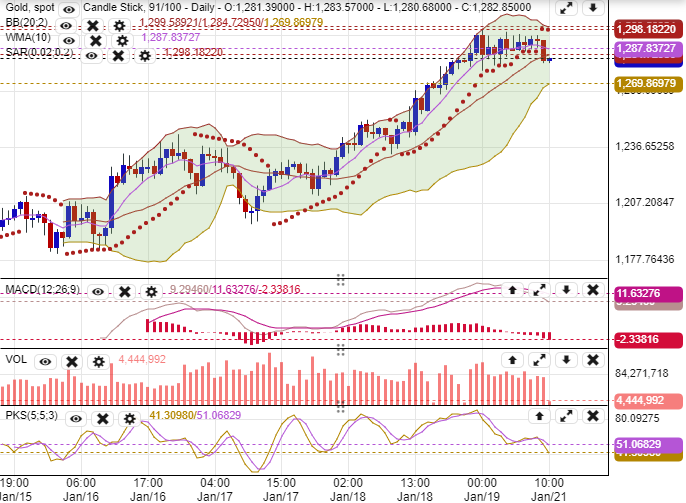The image size is (686, 503).
Task: Click the 51.06829 PKS value label
Action: point(647,443)
